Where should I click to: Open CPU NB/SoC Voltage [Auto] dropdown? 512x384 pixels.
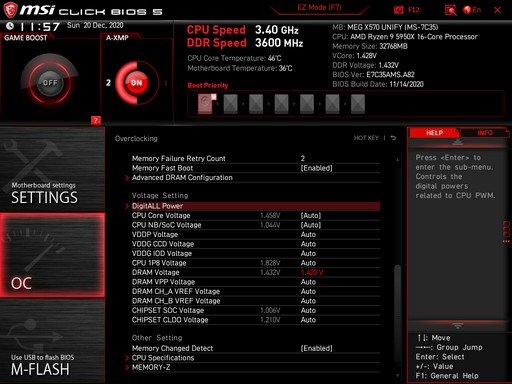coord(311,225)
